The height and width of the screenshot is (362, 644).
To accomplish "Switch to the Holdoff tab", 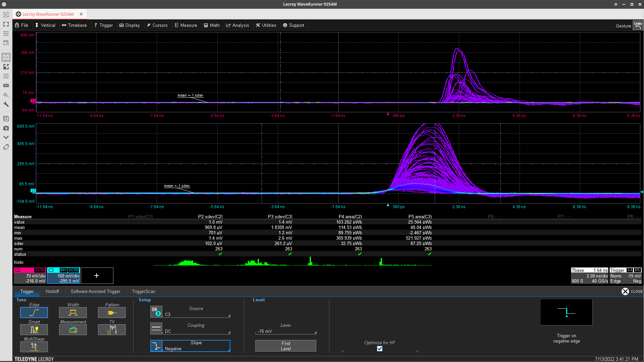I will click(x=52, y=291).
